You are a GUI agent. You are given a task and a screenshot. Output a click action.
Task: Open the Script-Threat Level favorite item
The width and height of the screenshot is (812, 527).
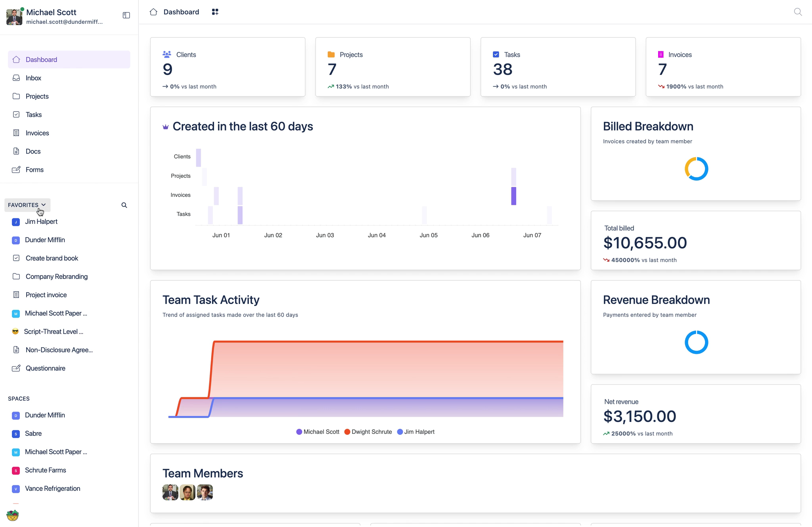click(54, 331)
